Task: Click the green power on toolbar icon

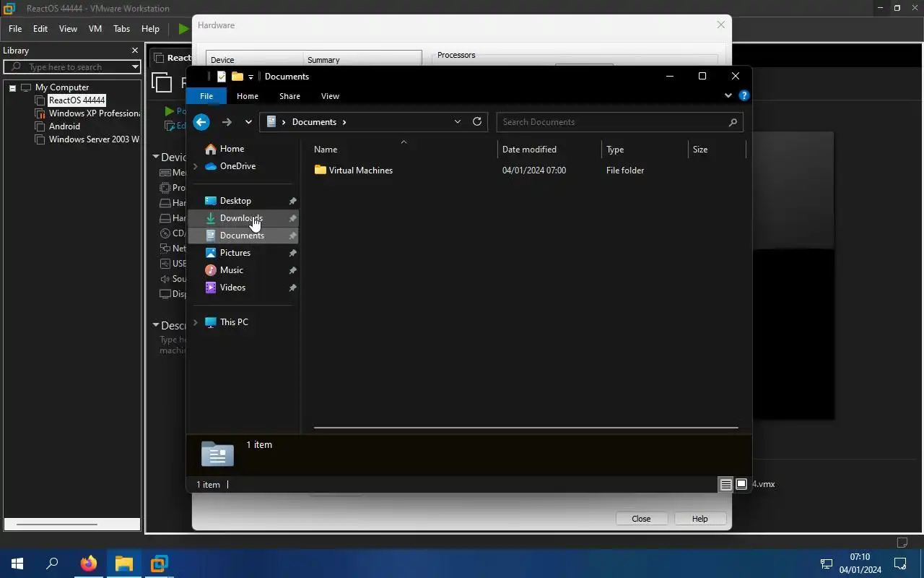Action: (183, 29)
